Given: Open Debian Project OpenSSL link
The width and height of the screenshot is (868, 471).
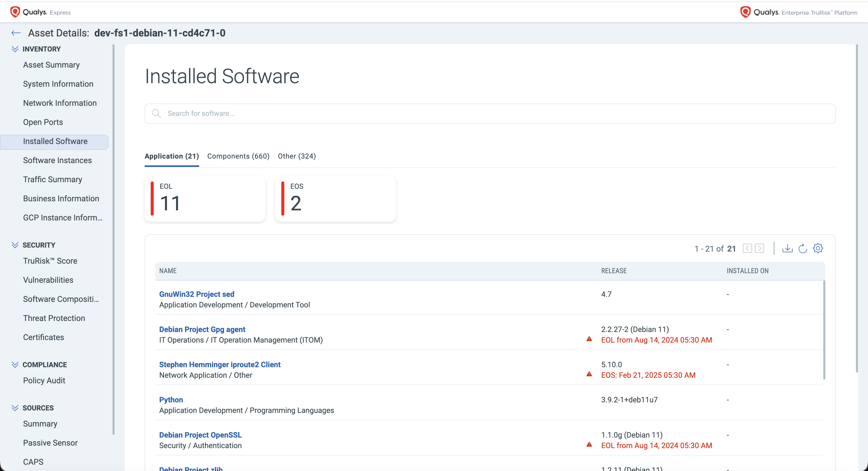Looking at the screenshot, I should 200,435.
